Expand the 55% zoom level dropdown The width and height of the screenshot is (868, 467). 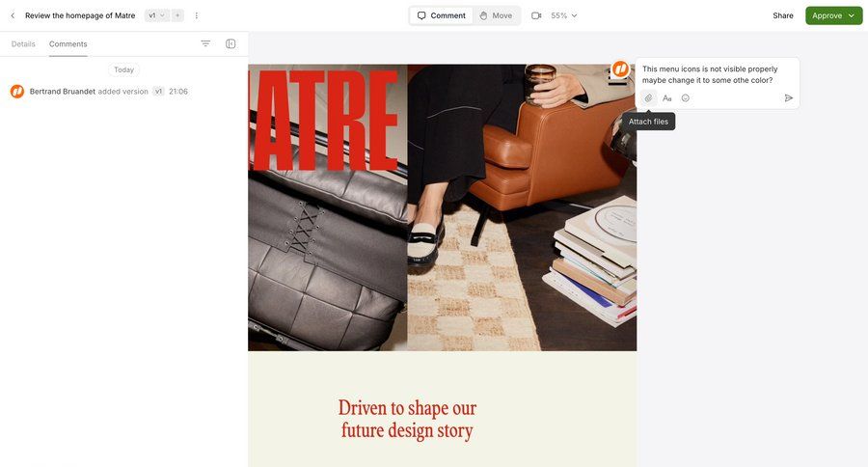[x=563, y=15]
